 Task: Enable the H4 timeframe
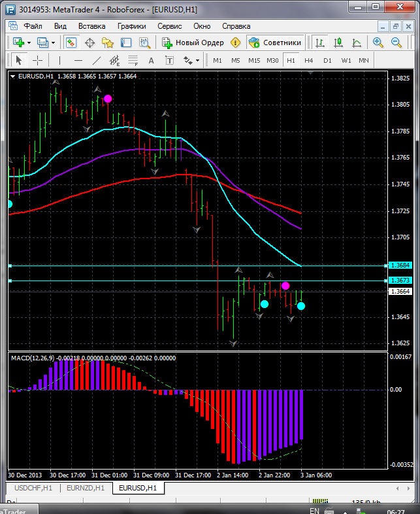tap(309, 60)
